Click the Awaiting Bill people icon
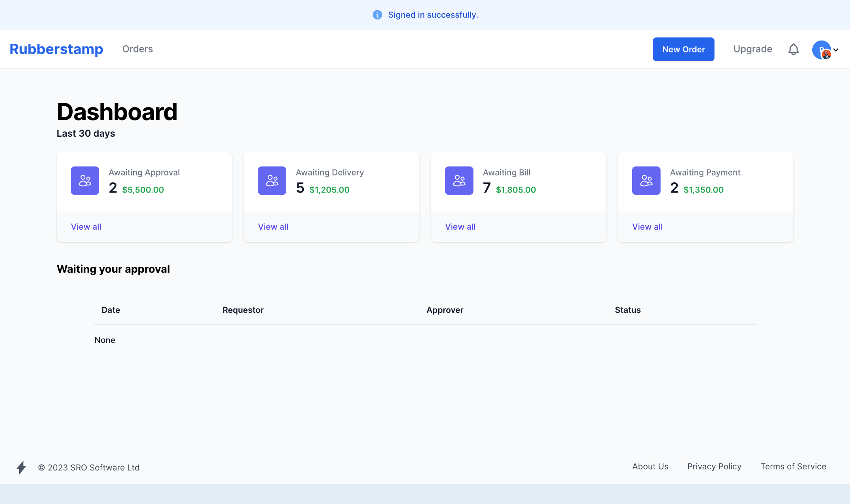This screenshot has width=850, height=504. 459,180
